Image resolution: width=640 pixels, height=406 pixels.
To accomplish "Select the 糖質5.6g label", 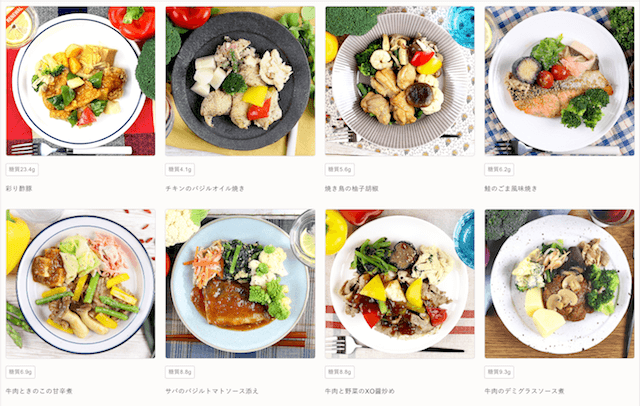I will (339, 169).
